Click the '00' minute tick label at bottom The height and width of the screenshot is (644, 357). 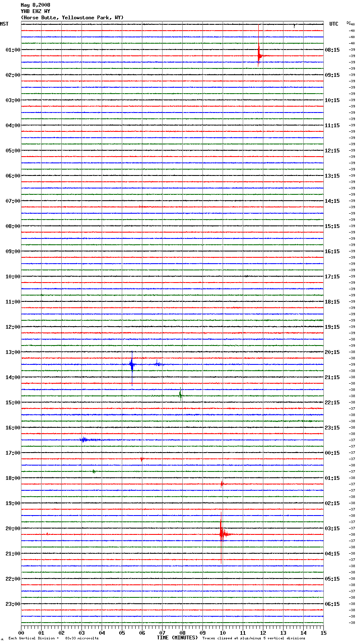[21, 633]
